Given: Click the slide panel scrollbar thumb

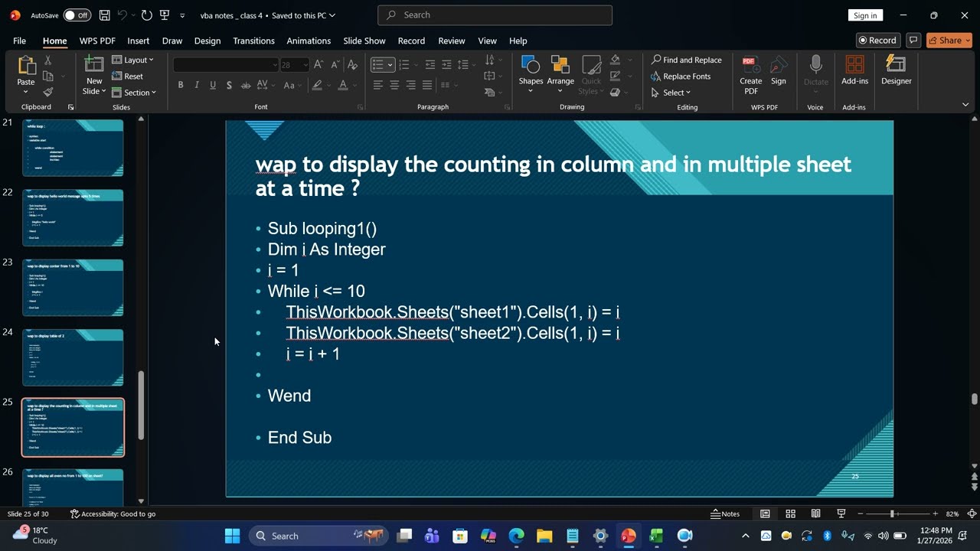Looking at the screenshot, I should [141, 406].
